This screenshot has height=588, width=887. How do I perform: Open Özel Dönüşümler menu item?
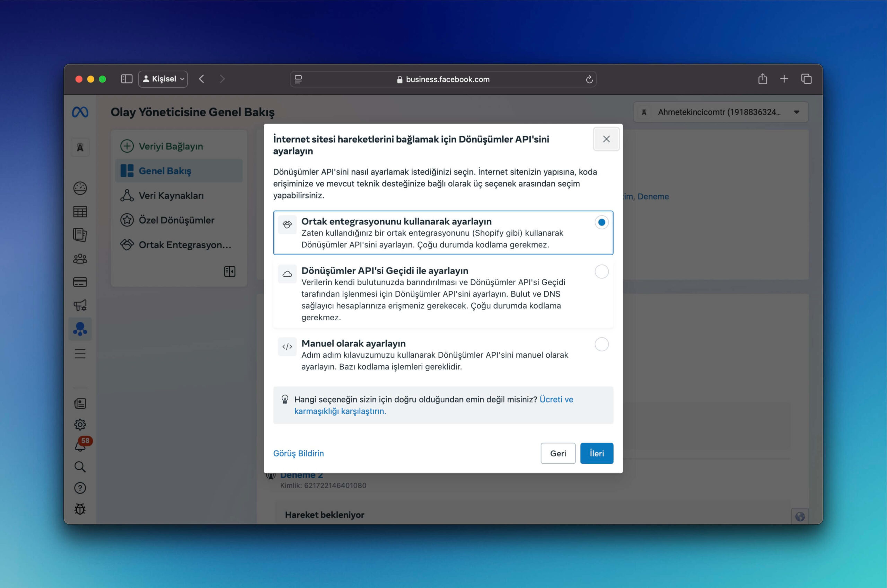(176, 220)
